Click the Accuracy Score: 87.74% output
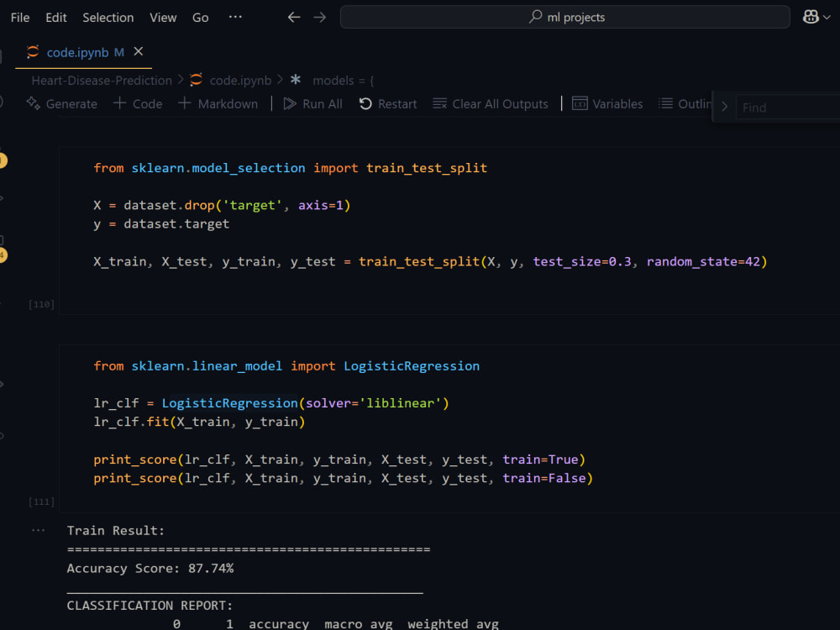The width and height of the screenshot is (840, 630). click(x=150, y=569)
